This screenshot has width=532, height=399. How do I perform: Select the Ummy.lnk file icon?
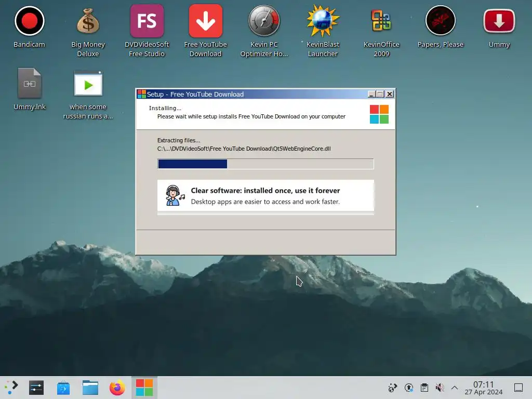pos(30,84)
